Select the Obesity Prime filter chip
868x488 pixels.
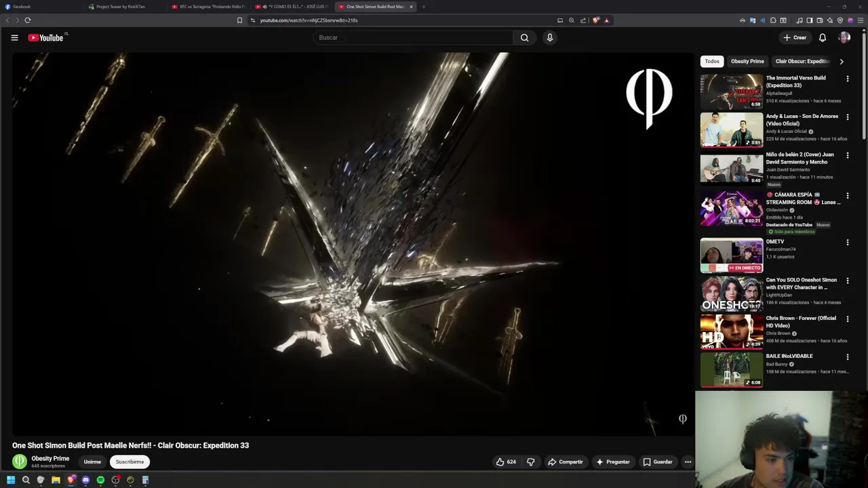tap(747, 61)
